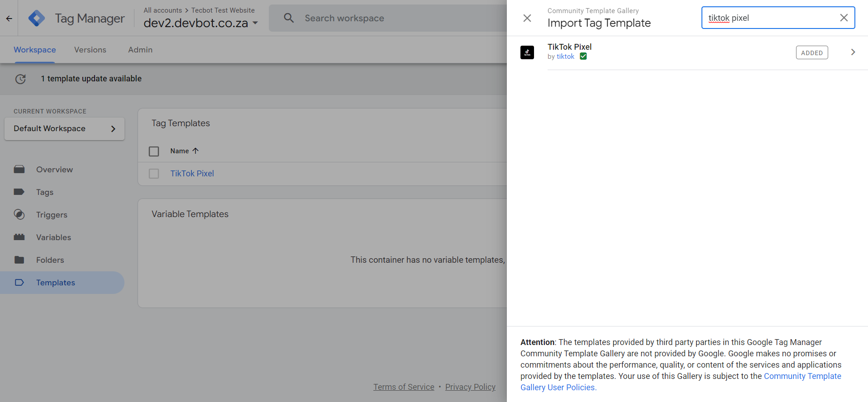Open the TikTok Pixel tag template link

(x=192, y=174)
